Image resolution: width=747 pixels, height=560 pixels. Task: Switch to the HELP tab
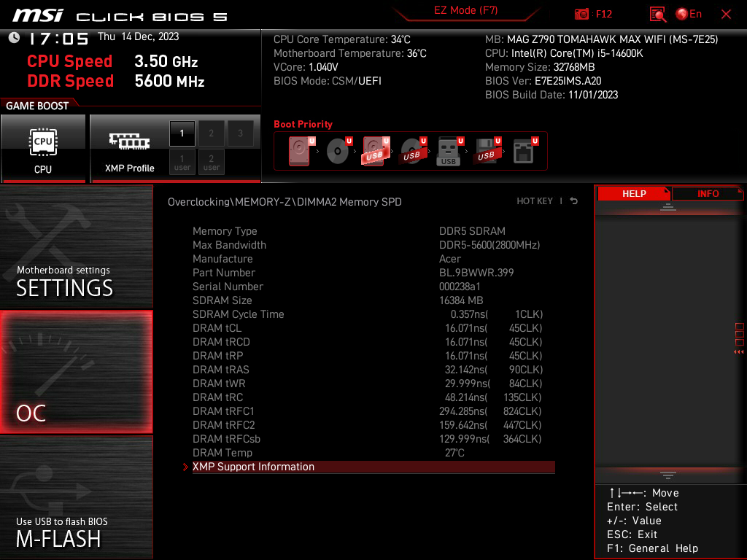click(x=634, y=194)
